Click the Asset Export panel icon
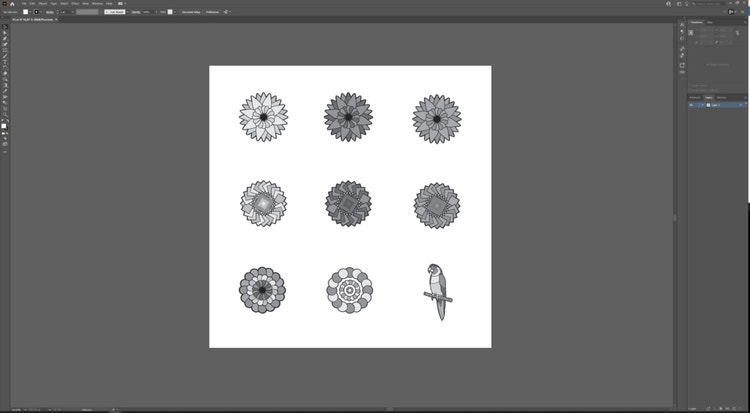750x413 pixels. pyautogui.click(x=682, y=65)
